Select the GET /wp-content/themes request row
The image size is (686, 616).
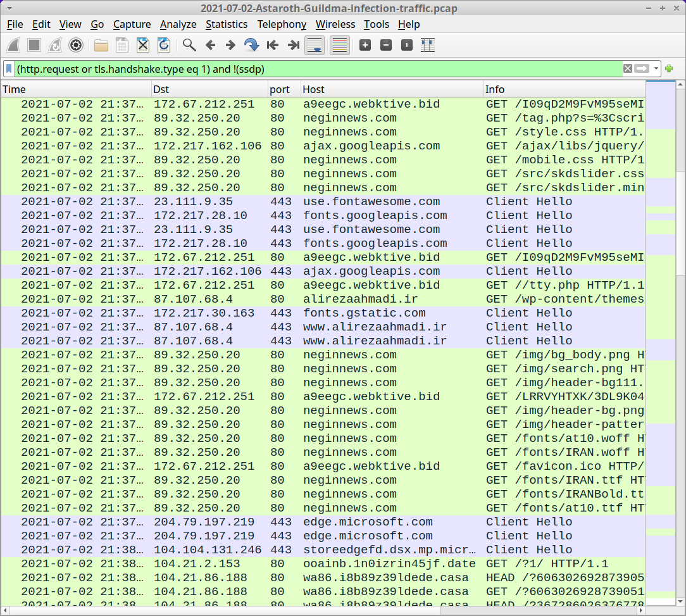point(323,299)
